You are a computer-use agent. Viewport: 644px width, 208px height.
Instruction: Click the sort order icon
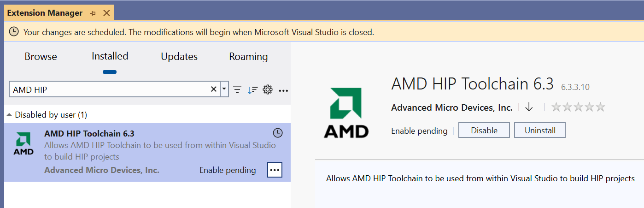tap(252, 89)
